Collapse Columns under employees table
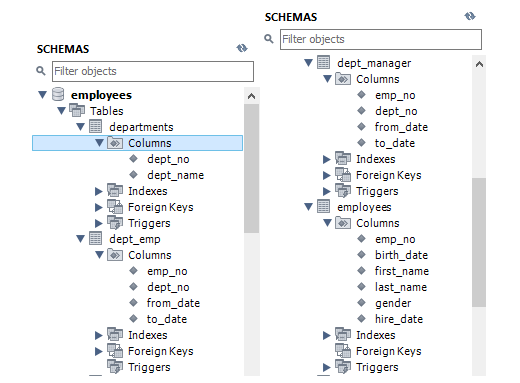 [x=327, y=223]
